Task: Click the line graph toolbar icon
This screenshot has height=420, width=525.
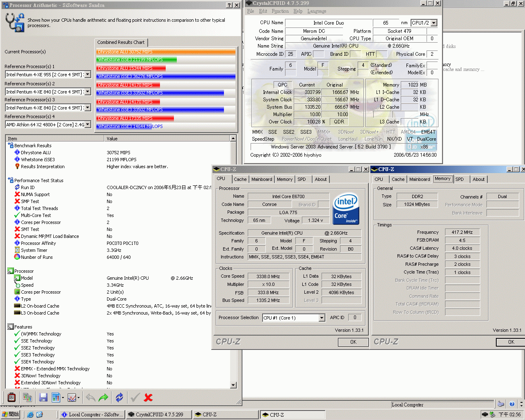Action: coord(72,397)
